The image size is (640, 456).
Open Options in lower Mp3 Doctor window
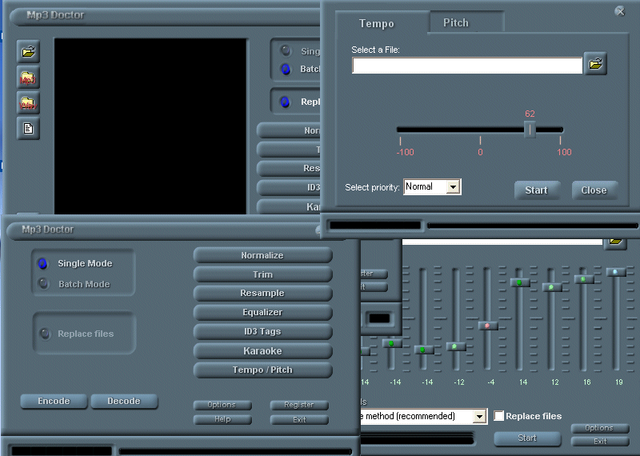(222, 405)
